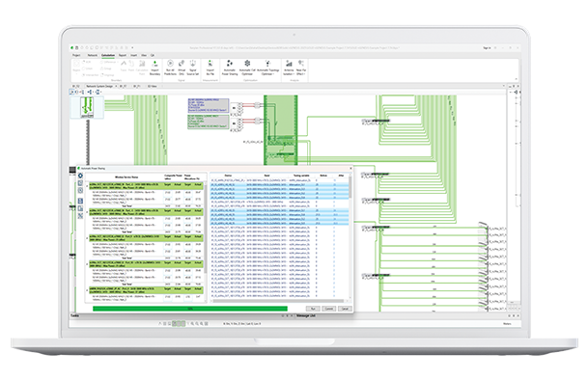The image size is (588, 380).
Task: Open Near-Far Effect analysis dropdown
Action: click(301, 68)
